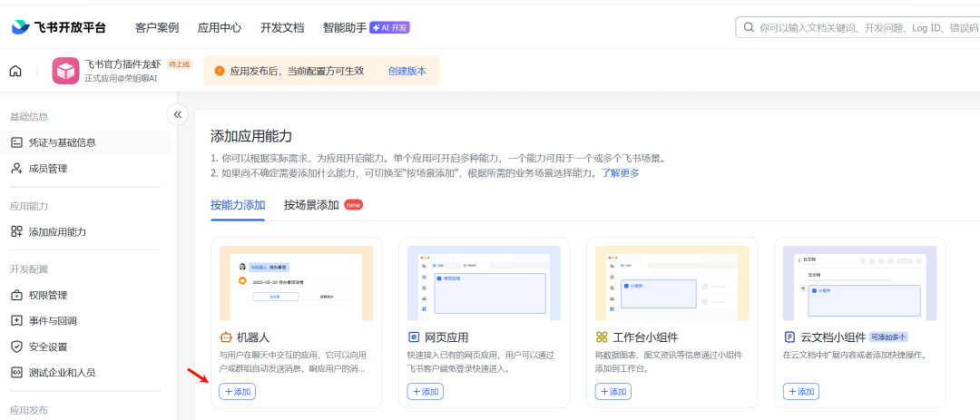Go to home via house icon
Screen dimensions: 980x420
pos(15,71)
